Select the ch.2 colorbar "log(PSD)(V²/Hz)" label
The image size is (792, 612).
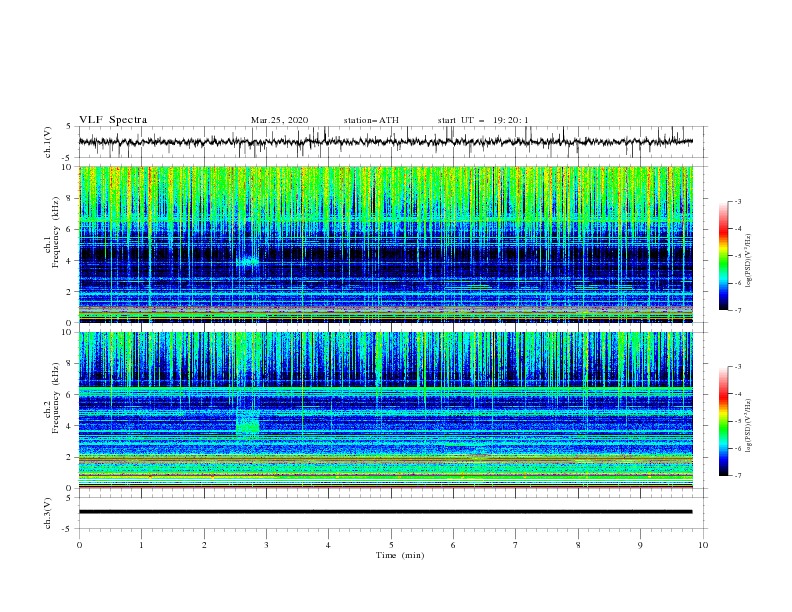coord(749,426)
